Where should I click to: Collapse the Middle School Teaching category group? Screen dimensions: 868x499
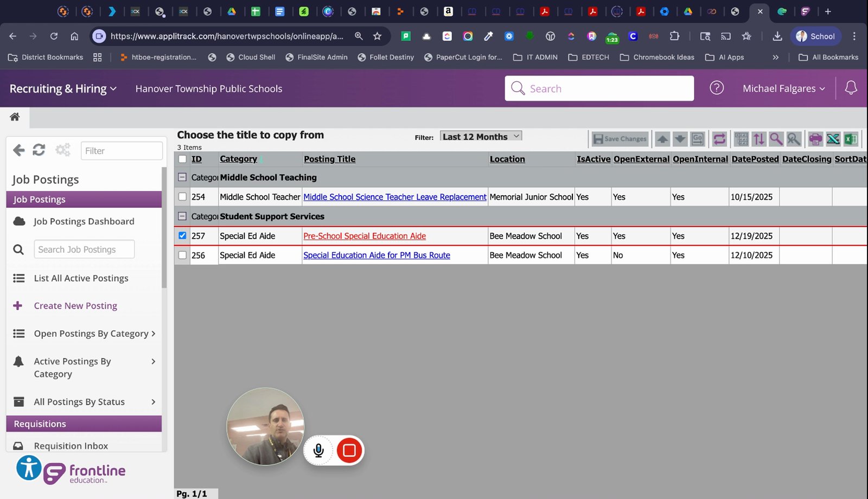[x=182, y=177]
